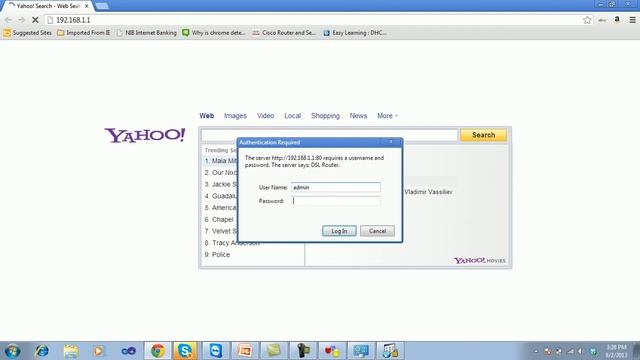Open Imported From IE bookmarks folder
The height and width of the screenshot is (360, 640).
click(84, 33)
